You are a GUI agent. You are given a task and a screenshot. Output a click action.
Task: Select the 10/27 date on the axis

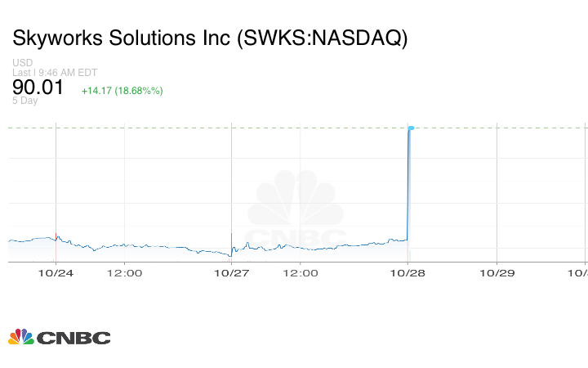(232, 274)
